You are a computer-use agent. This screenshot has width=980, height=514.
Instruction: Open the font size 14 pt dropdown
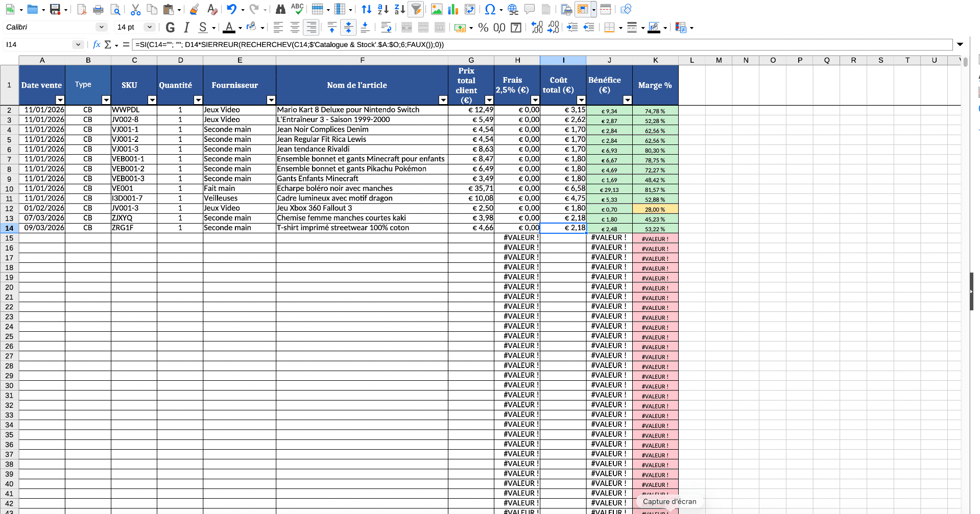[149, 27]
